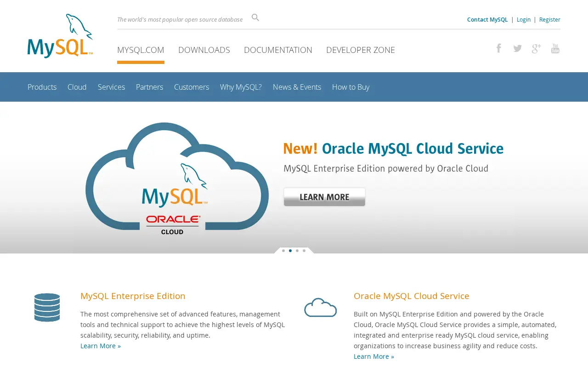Open the Why MySQL? menu item
The image size is (588, 368).
[x=241, y=87]
